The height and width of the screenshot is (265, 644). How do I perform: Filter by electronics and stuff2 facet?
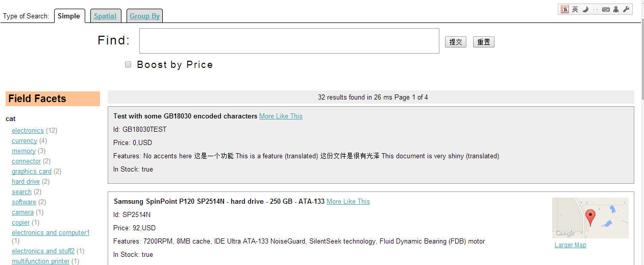tap(43, 251)
